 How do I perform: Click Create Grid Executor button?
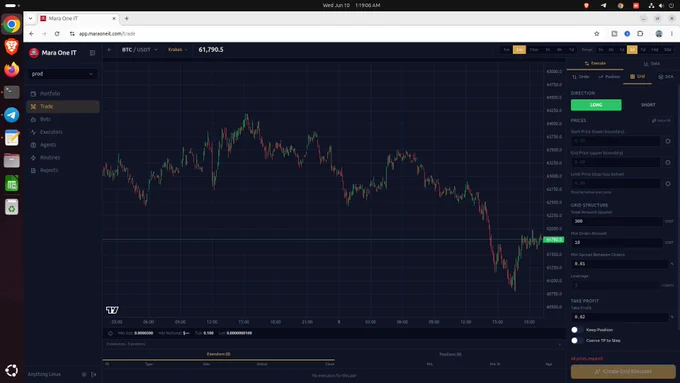point(623,371)
